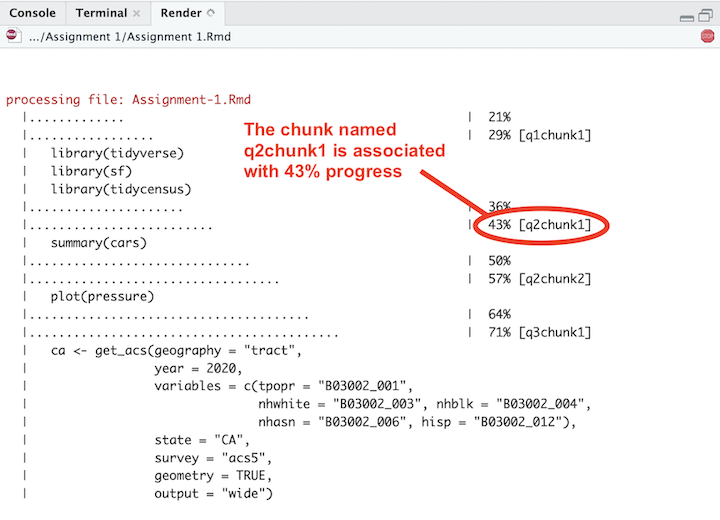Image resolution: width=720 pixels, height=520 pixels.
Task: Click the nhwhite = "B03002_003" text
Action: [340, 404]
